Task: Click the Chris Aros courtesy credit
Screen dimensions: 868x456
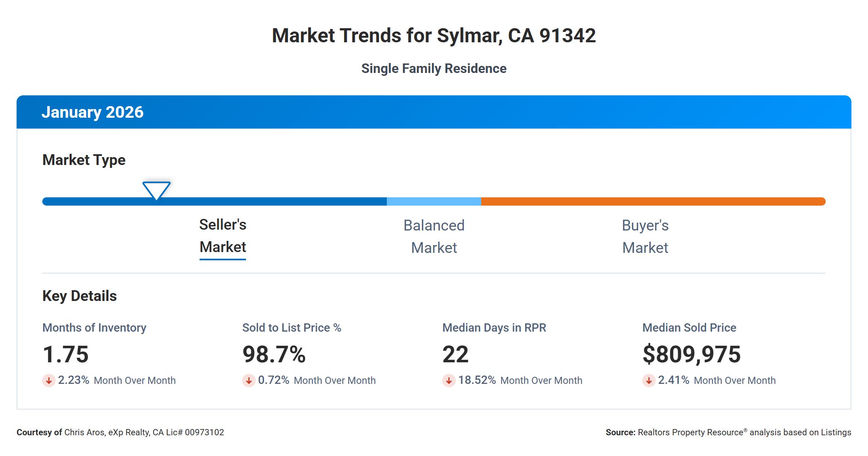Action: point(120,432)
